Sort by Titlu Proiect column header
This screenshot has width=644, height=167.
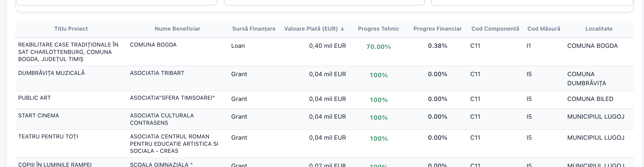pos(71,29)
